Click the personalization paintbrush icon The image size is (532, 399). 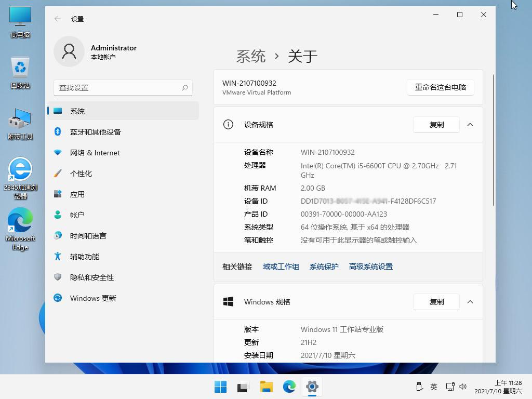[x=58, y=174]
